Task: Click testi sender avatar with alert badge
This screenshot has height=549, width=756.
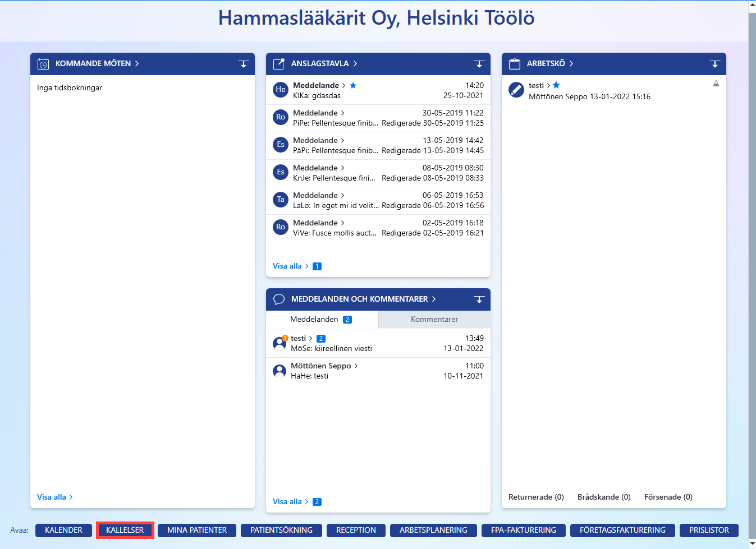Action: (280, 343)
